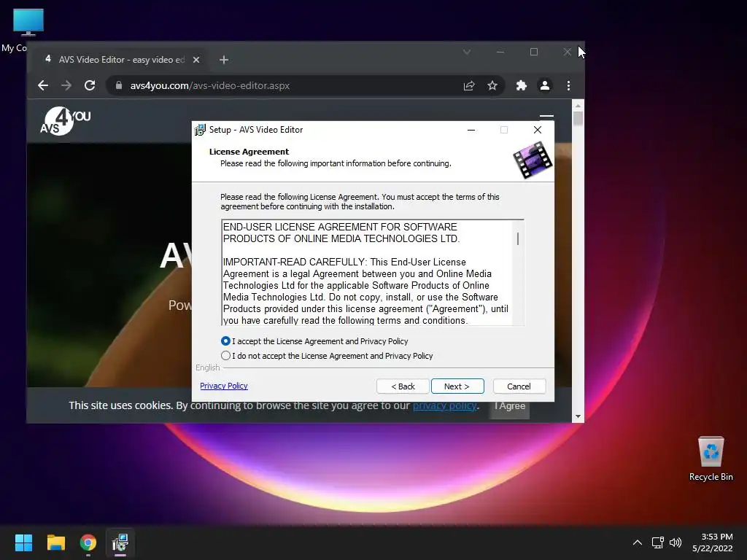Click the AVS4YOU logo
The height and width of the screenshot is (560, 747).
coord(65,121)
